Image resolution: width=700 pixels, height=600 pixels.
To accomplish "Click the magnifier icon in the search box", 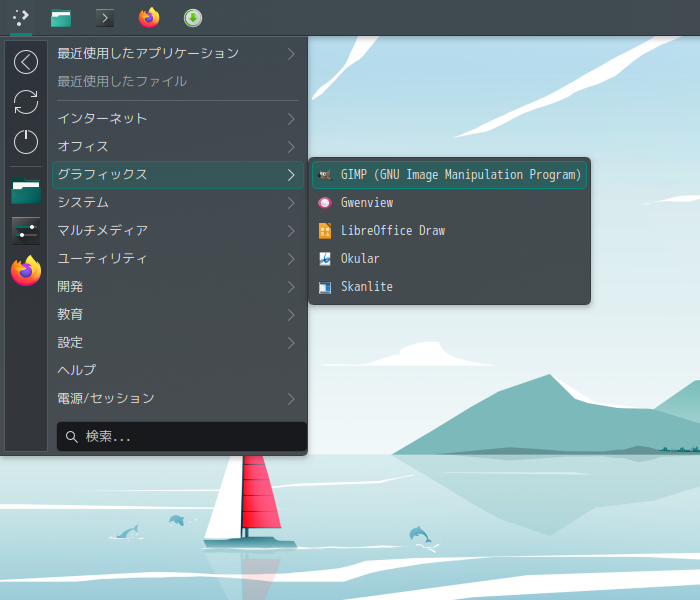I will click(71, 437).
